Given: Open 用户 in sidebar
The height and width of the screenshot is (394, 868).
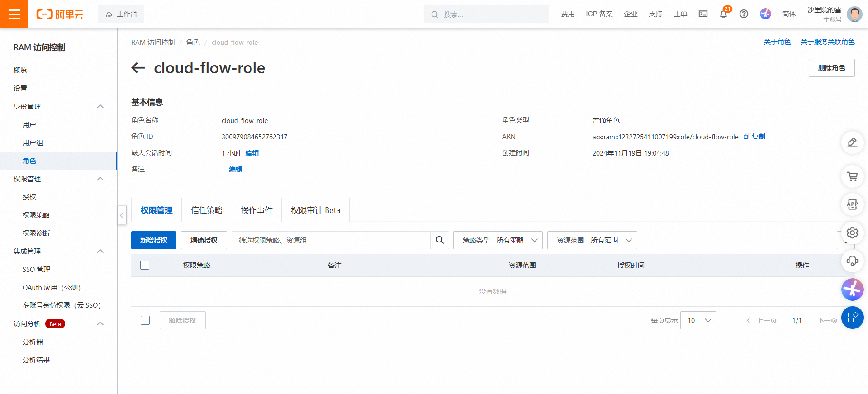Looking at the screenshot, I should [29, 124].
